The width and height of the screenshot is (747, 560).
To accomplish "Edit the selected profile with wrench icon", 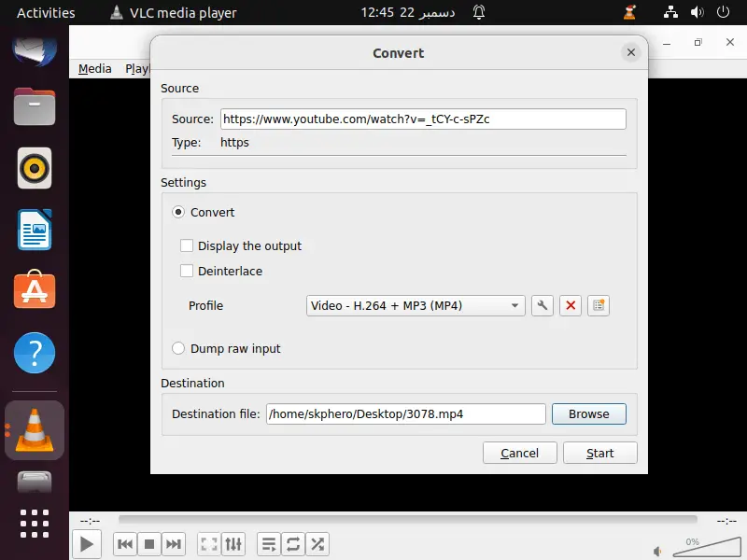I will point(543,306).
